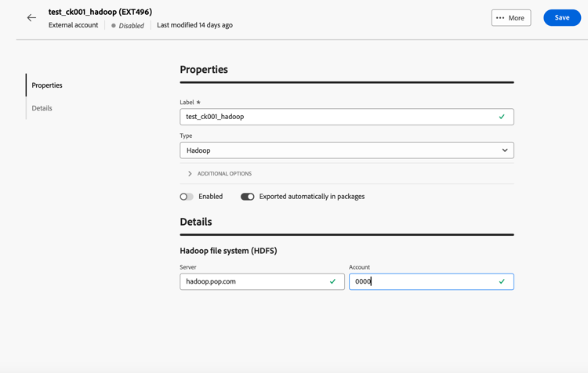Image resolution: width=588 pixels, height=373 pixels.
Task: Click the Label field green checkmark
Action: pyautogui.click(x=502, y=117)
